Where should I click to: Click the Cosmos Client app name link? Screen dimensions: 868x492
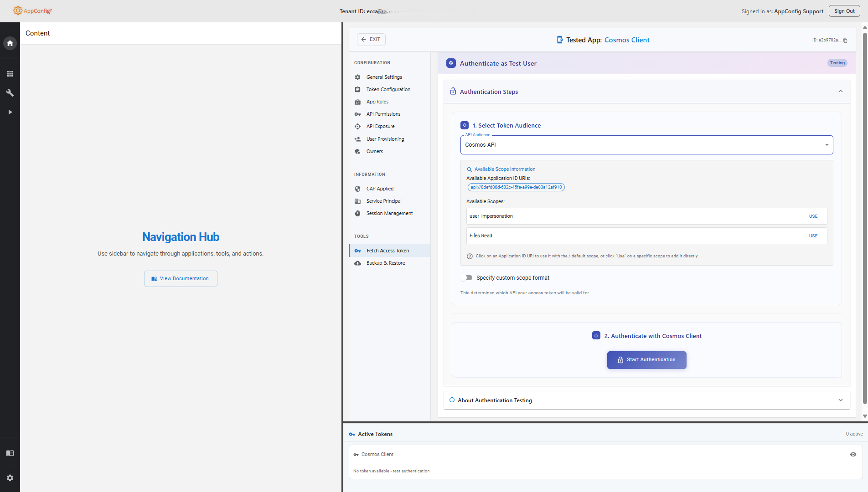click(x=627, y=40)
